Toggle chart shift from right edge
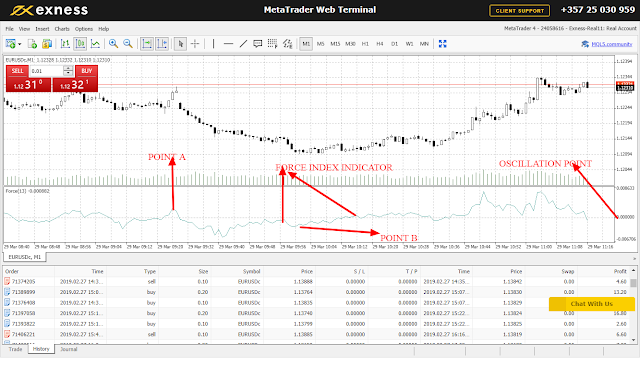 (162, 44)
